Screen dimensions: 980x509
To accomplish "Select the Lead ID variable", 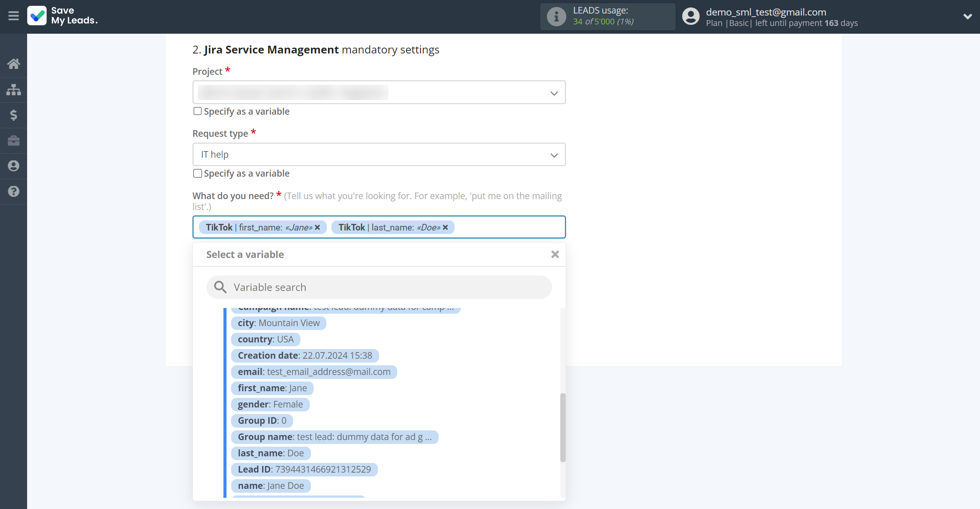I will tap(304, 469).
